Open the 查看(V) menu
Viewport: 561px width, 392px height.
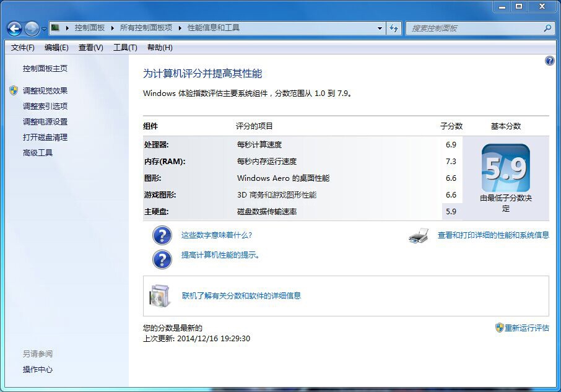pyautogui.click(x=90, y=48)
